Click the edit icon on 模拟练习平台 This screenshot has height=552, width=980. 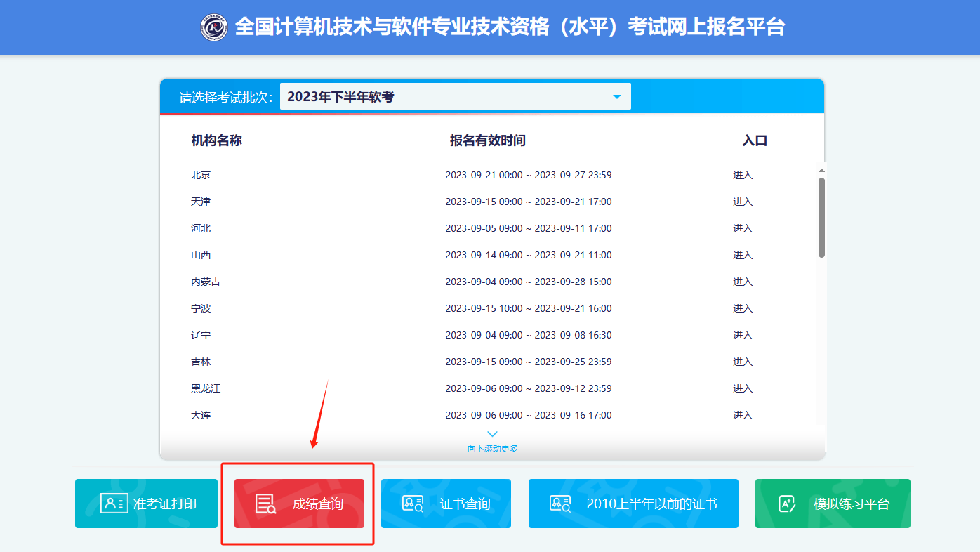tap(787, 504)
